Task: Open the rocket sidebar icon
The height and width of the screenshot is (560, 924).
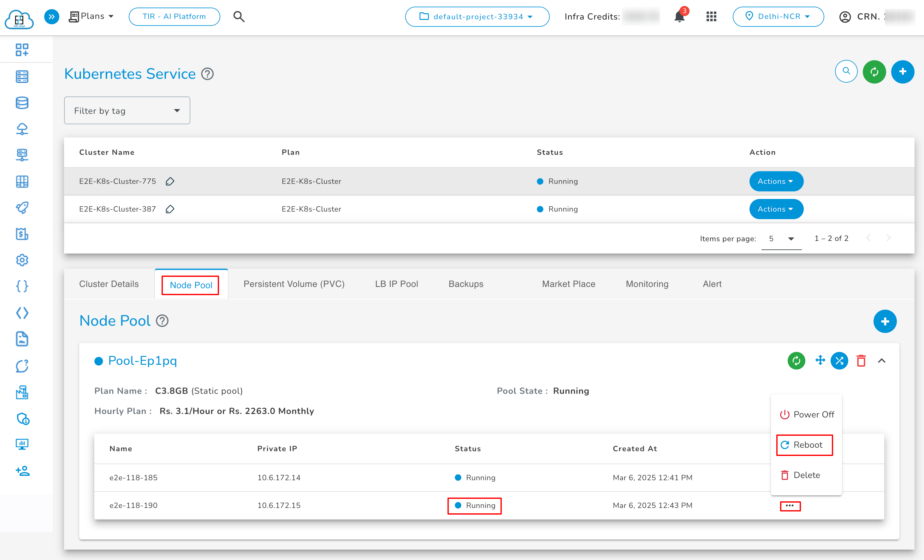Action: click(x=22, y=207)
